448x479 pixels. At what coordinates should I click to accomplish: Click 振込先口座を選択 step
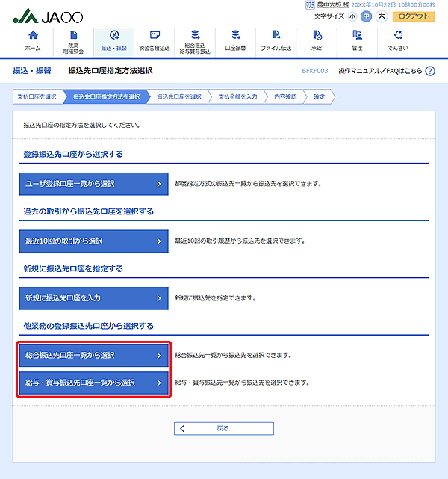coord(179,97)
